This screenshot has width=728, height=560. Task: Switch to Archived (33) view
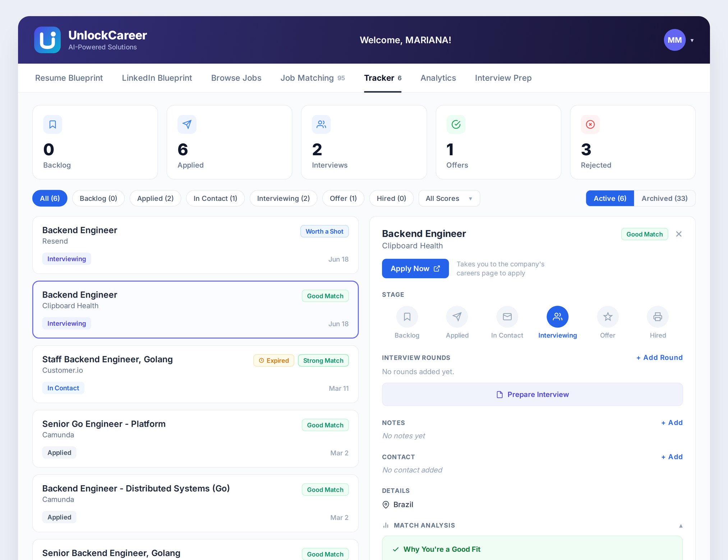pyautogui.click(x=664, y=198)
